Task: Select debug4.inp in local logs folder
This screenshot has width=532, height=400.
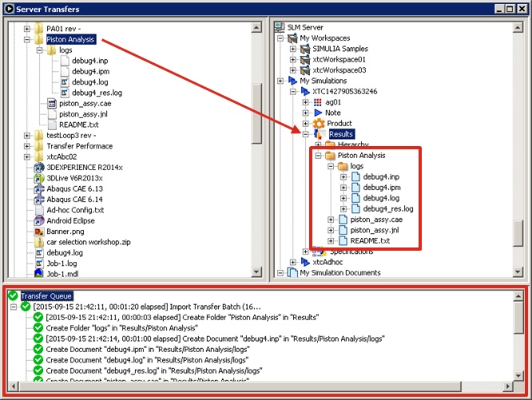Action: [90, 61]
